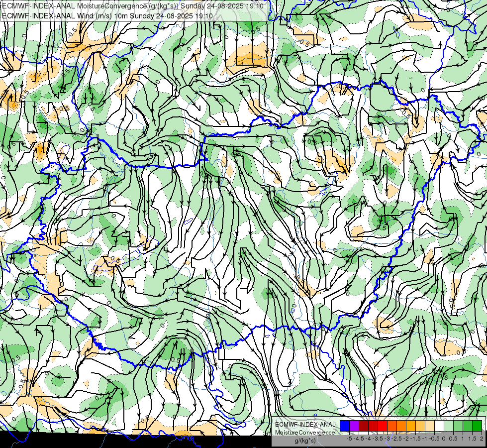Click the '-3.5' value on legend scale
The width and height of the screenshot is (487, 448).
[x=378, y=439]
